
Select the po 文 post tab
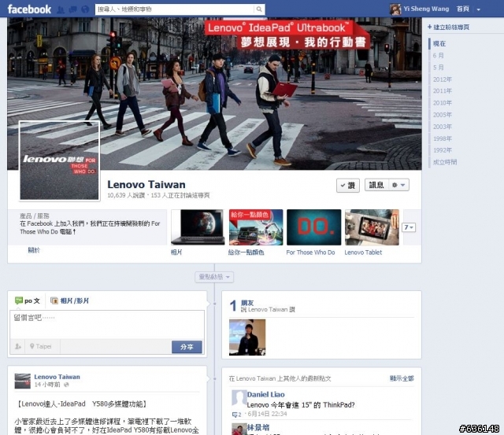pos(28,300)
